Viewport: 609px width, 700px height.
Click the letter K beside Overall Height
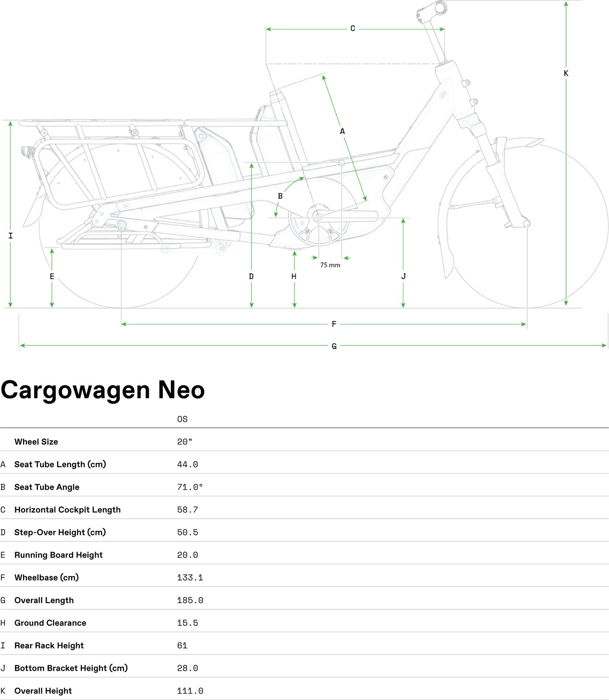click(3, 691)
